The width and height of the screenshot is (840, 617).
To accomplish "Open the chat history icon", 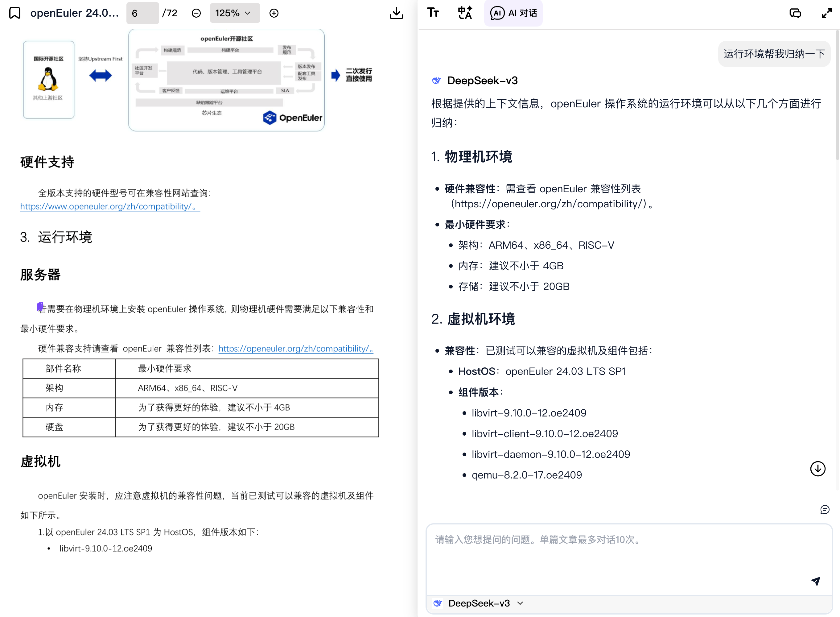I will pyautogui.click(x=795, y=14).
